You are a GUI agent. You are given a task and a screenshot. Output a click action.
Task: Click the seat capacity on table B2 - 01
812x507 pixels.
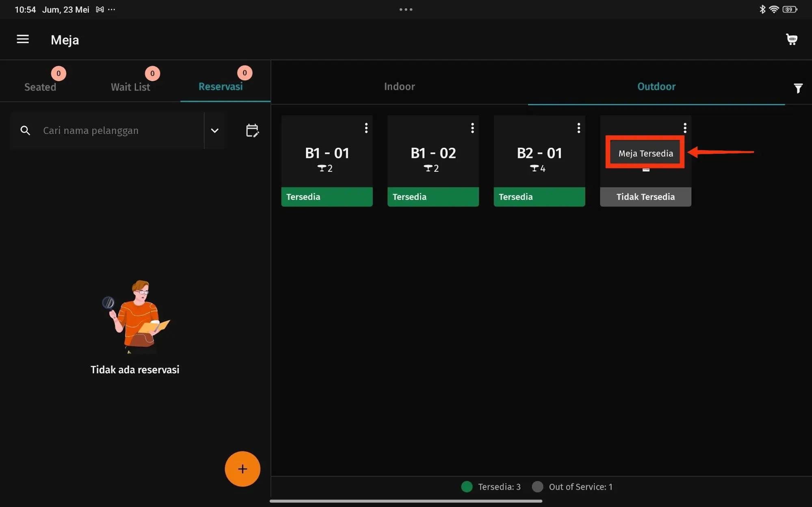[x=537, y=168]
